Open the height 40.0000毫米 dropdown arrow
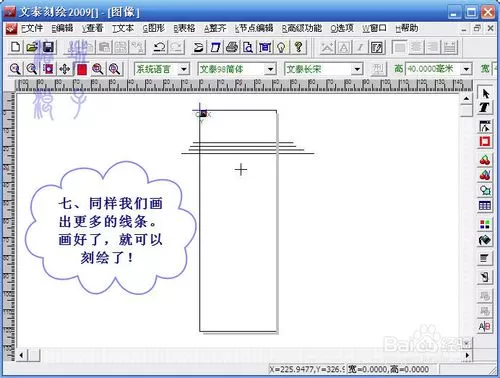The width and height of the screenshot is (500, 378). (466, 69)
